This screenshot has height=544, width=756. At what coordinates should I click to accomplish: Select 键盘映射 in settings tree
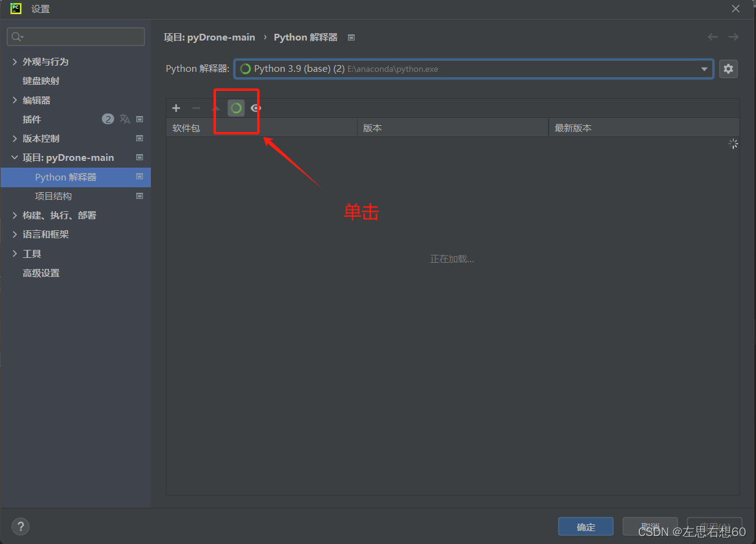[41, 81]
